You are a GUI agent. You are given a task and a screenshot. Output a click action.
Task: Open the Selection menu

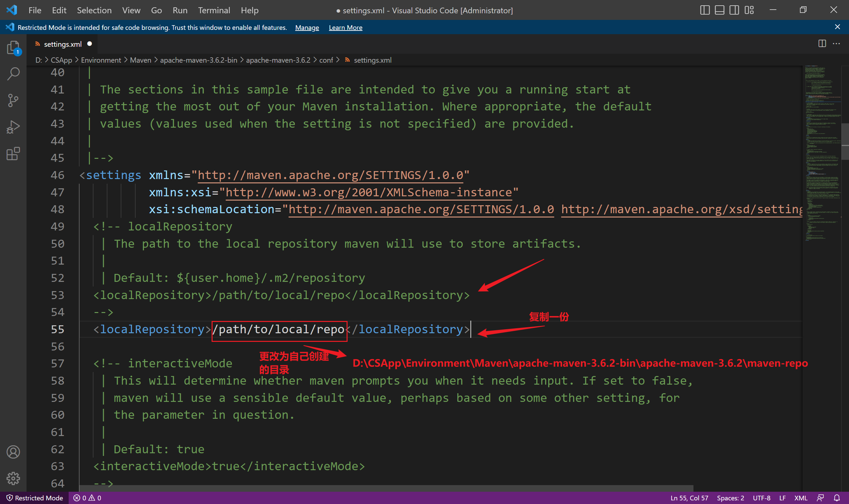(94, 10)
